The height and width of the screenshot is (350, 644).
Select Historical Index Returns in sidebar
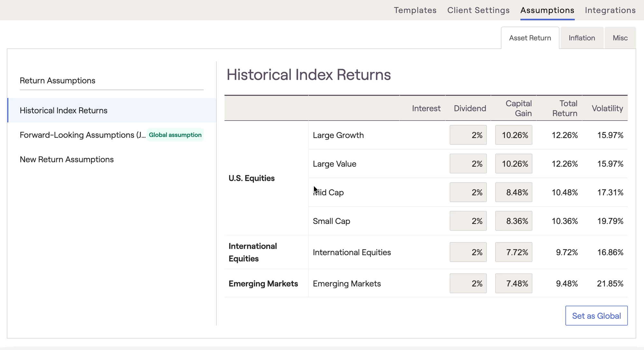coord(63,111)
